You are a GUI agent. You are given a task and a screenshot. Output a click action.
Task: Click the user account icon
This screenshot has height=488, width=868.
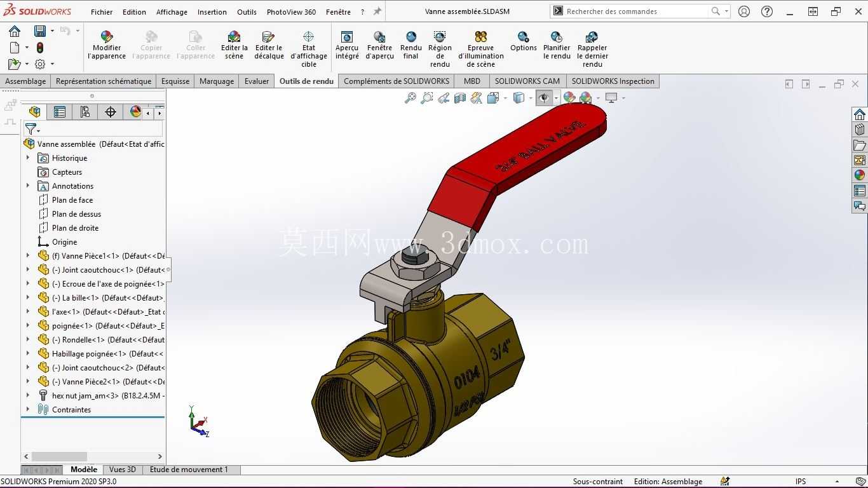(x=744, y=11)
